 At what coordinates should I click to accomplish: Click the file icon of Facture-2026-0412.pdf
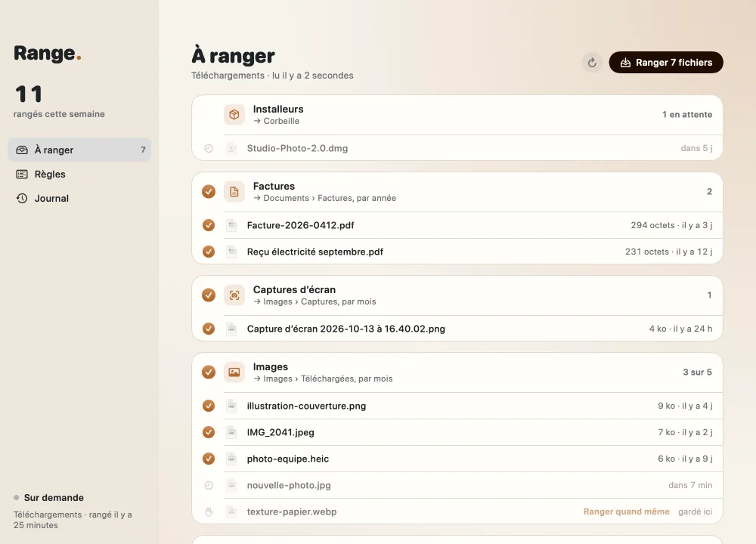pos(232,225)
